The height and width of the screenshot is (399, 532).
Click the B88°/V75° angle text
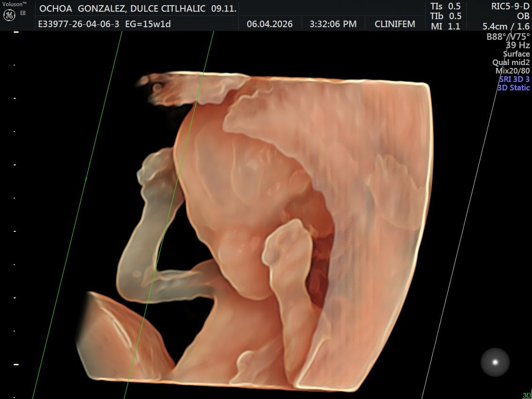pyautogui.click(x=508, y=37)
